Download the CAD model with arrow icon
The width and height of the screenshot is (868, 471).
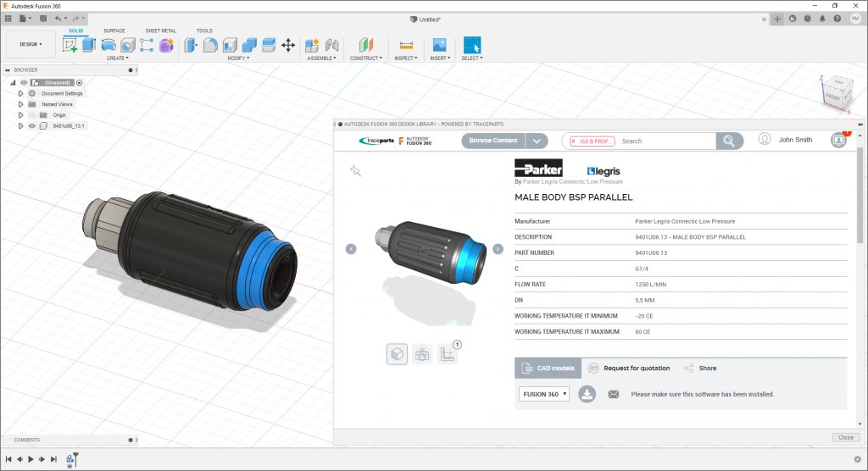587,394
